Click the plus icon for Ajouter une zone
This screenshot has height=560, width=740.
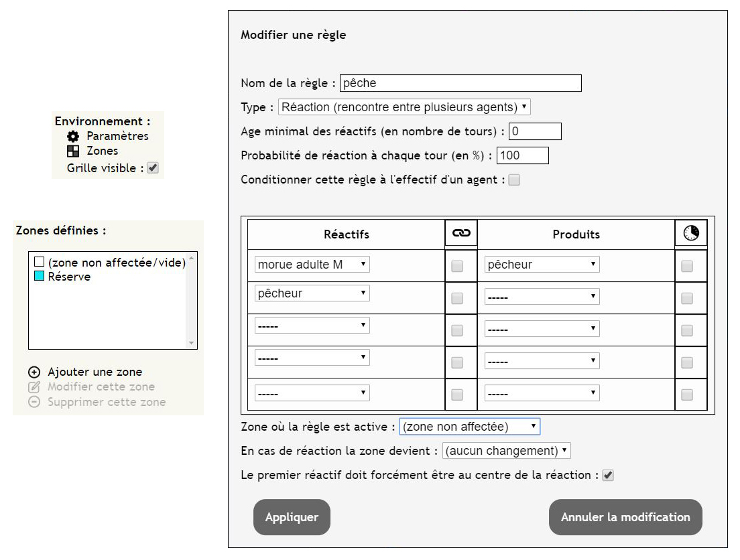pyautogui.click(x=34, y=372)
